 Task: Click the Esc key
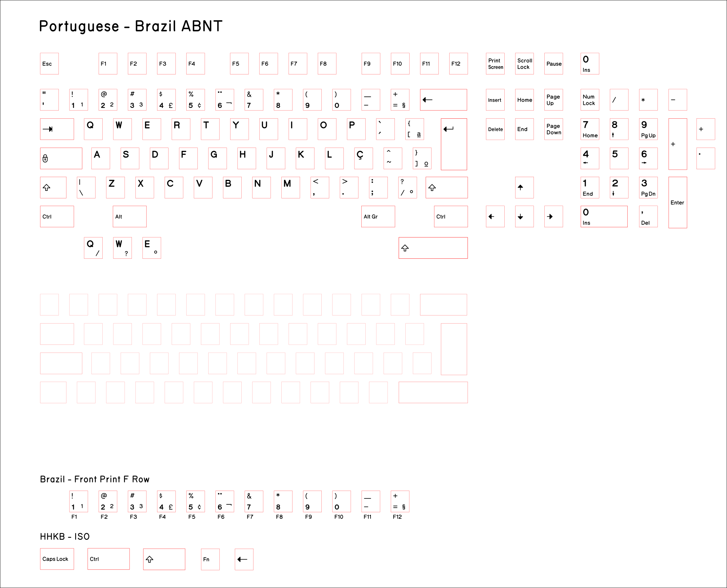[49, 64]
